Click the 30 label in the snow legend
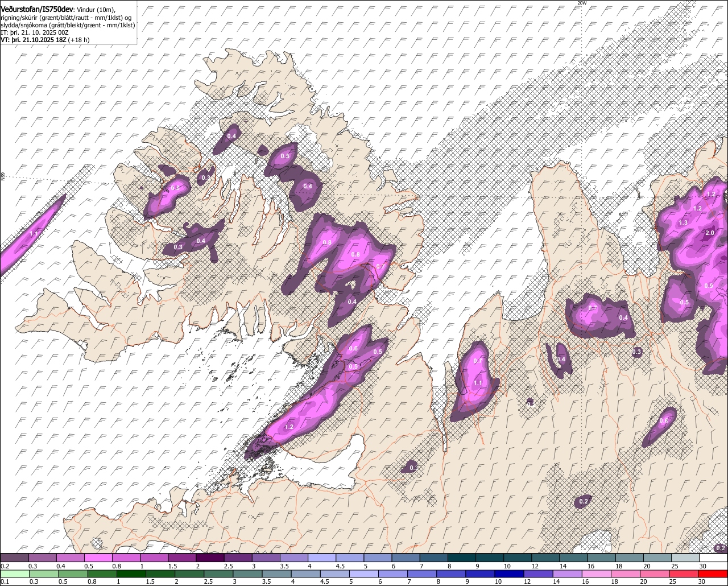 click(x=703, y=566)
